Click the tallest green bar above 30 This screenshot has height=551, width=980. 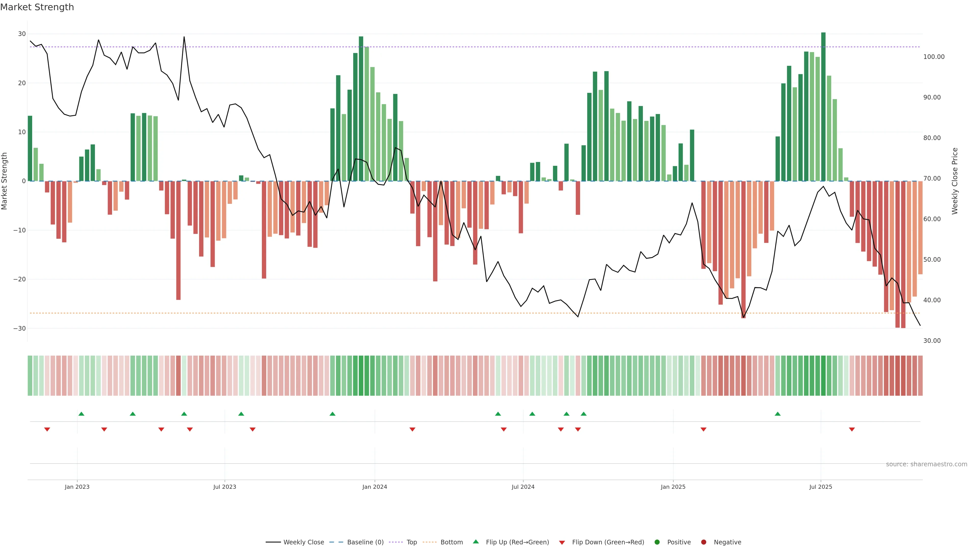pos(823,106)
